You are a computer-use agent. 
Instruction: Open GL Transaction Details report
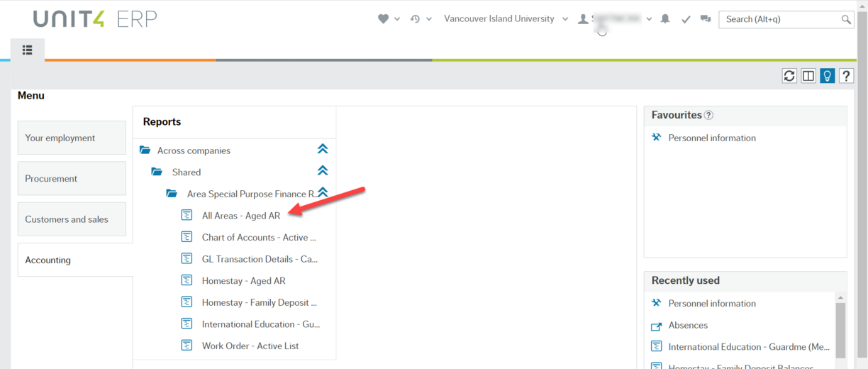(x=260, y=259)
